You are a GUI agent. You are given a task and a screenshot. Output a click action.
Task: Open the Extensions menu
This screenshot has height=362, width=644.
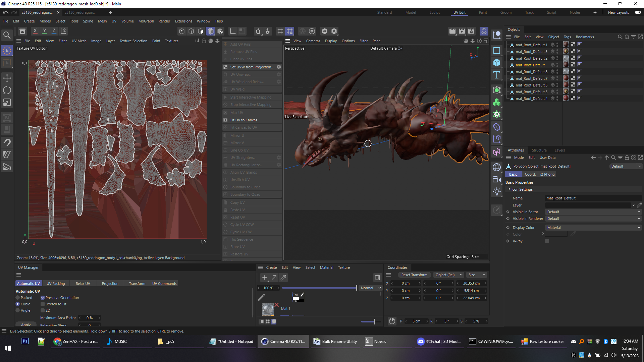point(183,21)
